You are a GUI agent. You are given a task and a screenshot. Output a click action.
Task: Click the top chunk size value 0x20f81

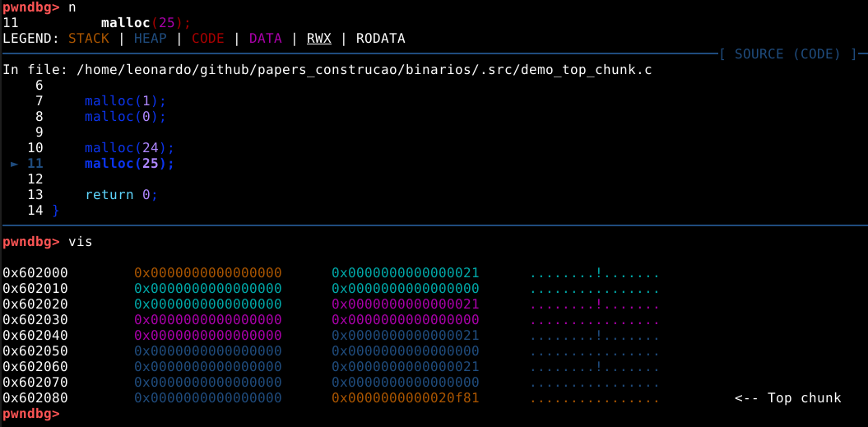click(x=405, y=398)
